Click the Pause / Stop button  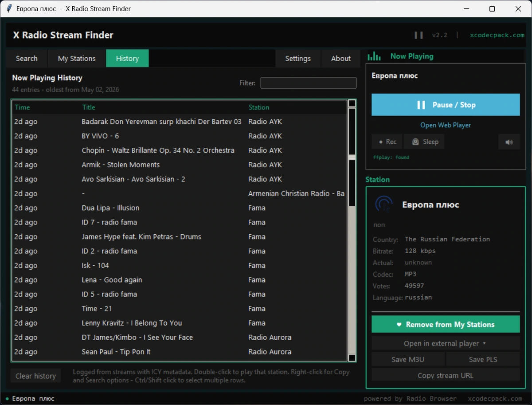[x=446, y=105]
